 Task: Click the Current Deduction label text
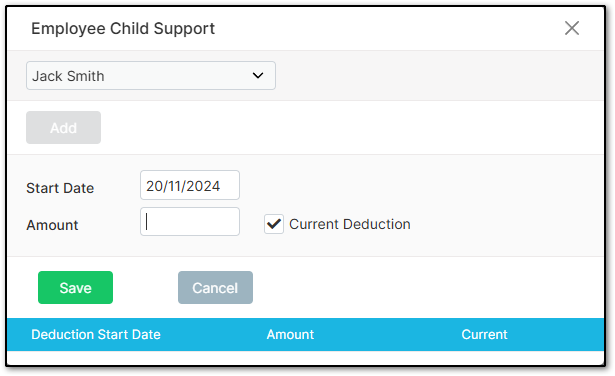coord(350,224)
